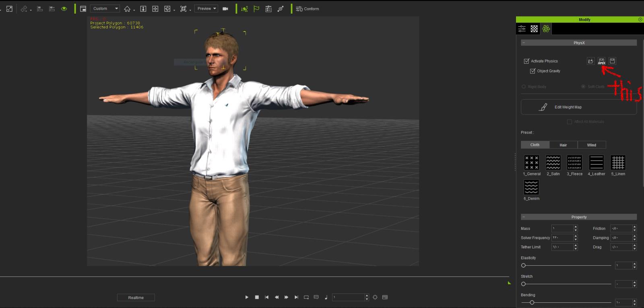Viewport: 644px width, 308px height.
Task: Click the Mass value field
Action: pyautogui.click(x=562, y=228)
